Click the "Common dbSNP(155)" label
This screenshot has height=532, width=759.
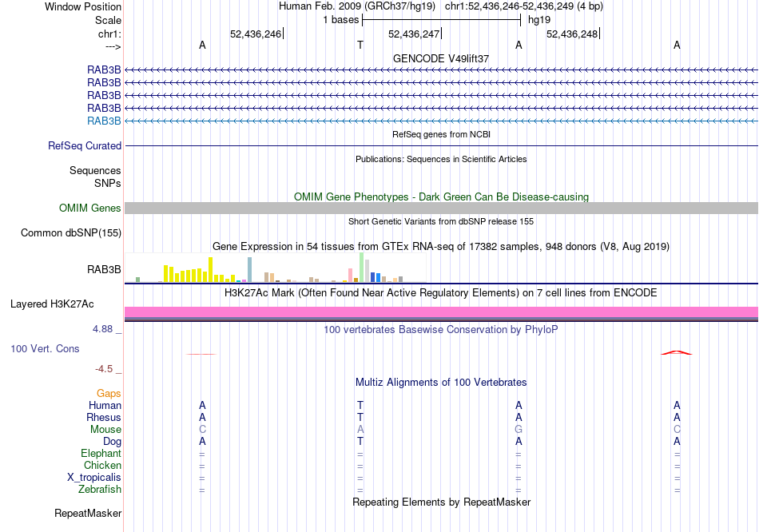point(70,232)
